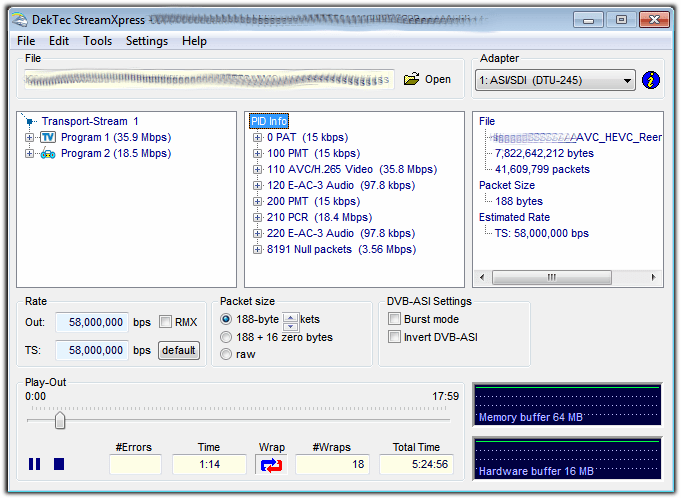
Task: Click the Hardware buffer 16 MB graph
Action: pos(567,459)
